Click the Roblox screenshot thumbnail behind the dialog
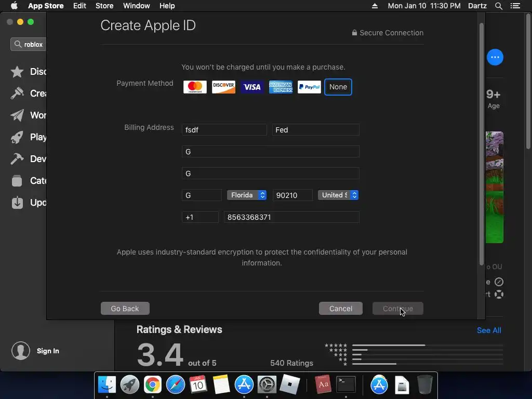The image size is (532, 399). pos(495,187)
